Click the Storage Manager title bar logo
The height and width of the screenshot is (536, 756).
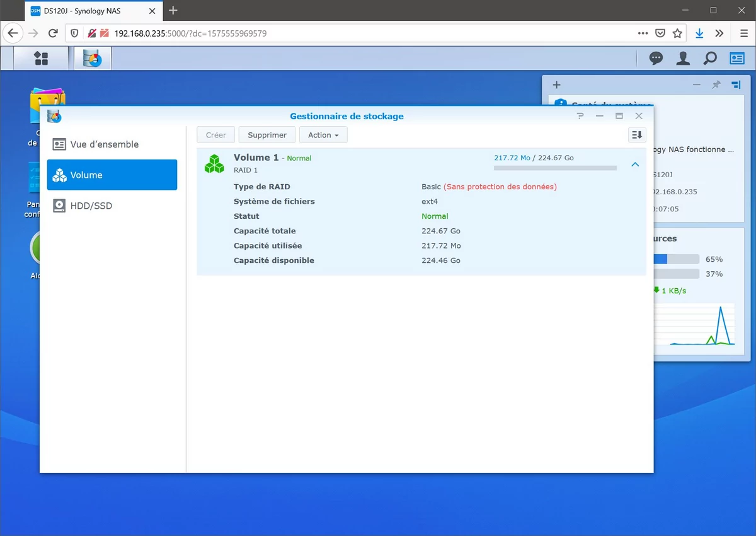point(54,116)
